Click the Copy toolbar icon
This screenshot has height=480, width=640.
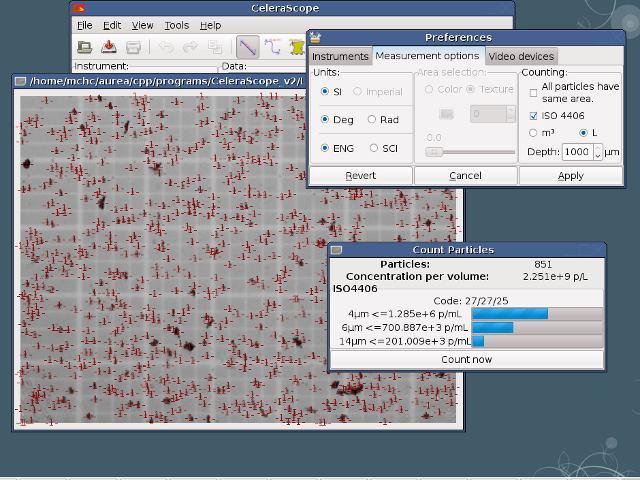pos(215,47)
